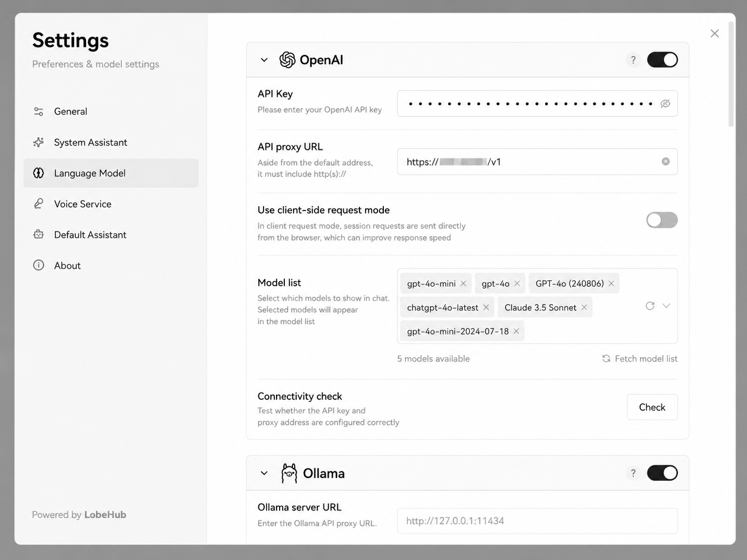
Task: Click the chatgpt-4o-latest tag text
Action: tap(443, 307)
